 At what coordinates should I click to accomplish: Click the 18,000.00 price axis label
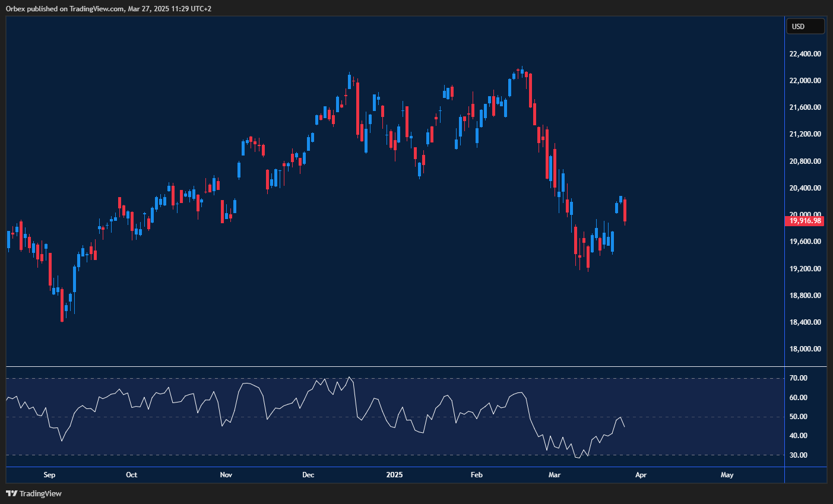click(x=805, y=348)
